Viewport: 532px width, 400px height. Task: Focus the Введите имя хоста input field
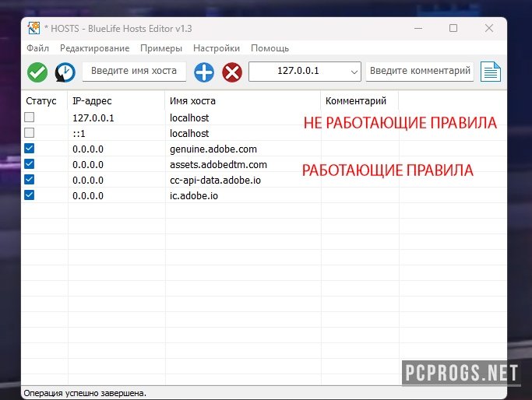tap(134, 71)
